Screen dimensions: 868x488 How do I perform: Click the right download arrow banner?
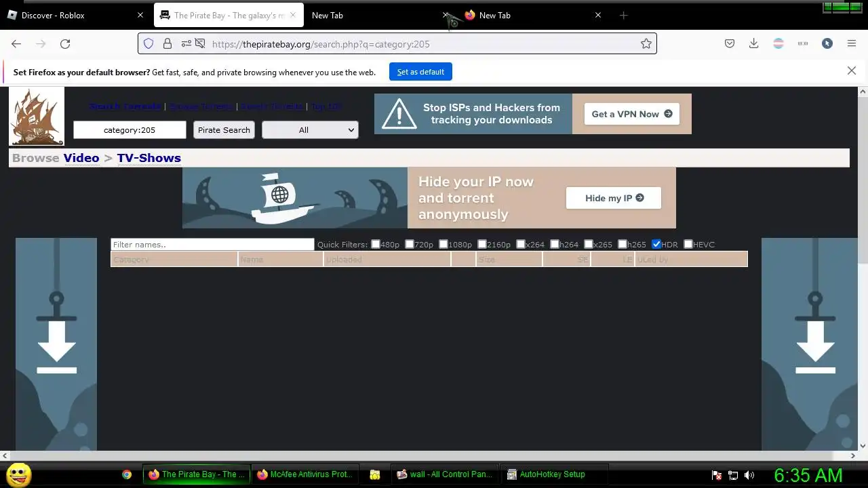point(810,344)
